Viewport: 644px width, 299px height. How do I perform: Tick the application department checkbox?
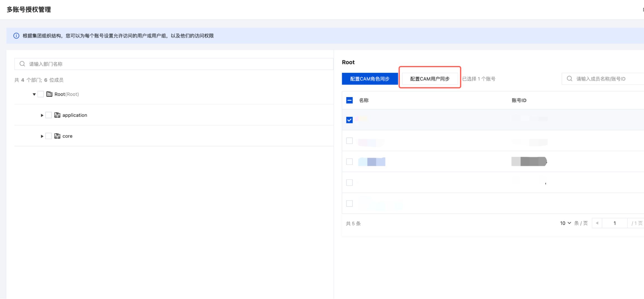point(49,115)
